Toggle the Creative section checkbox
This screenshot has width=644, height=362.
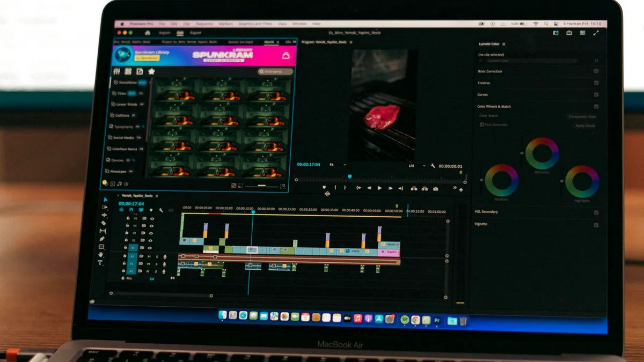596,83
